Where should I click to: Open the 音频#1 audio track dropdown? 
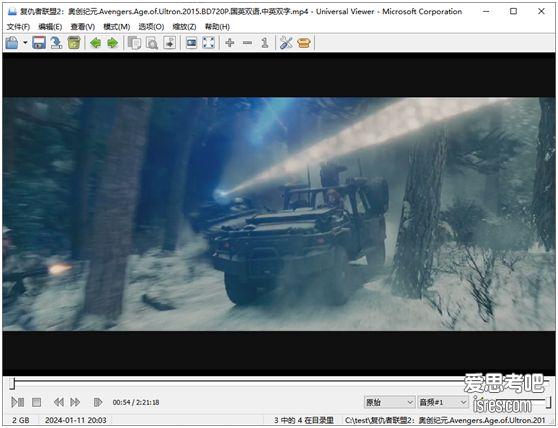coord(443,402)
